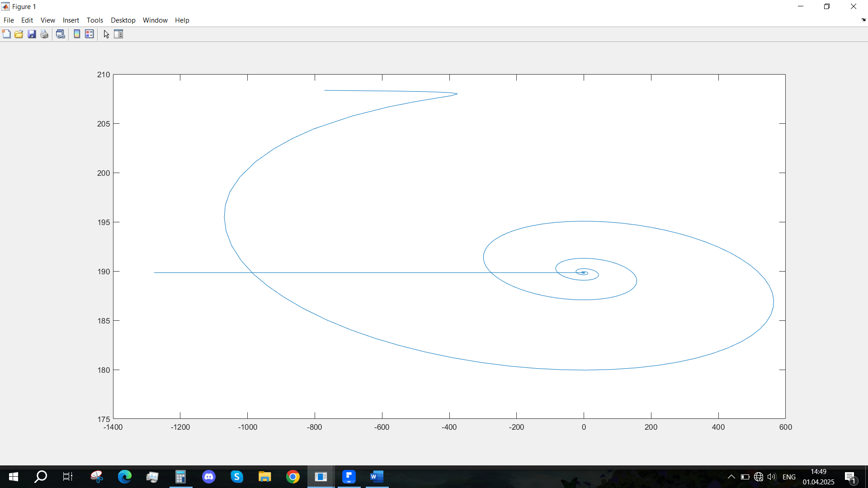The image size is (868, 488).
Task: Open Windows taskbar search
Action: [41, 477]
